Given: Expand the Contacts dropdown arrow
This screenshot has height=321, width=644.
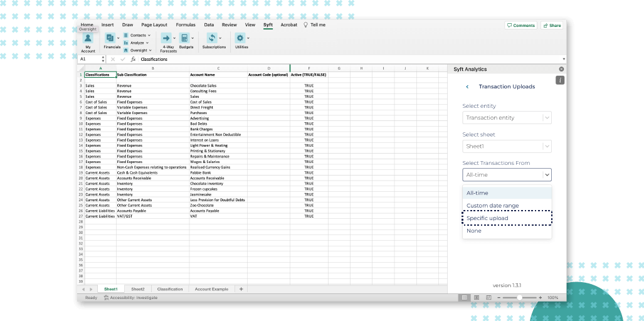Looking at the screenshot, I should [149, 35].
